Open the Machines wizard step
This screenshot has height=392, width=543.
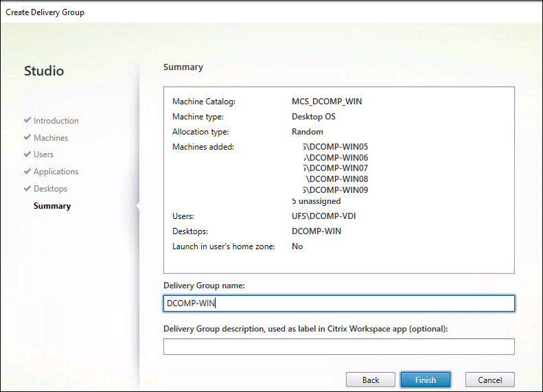51,138
